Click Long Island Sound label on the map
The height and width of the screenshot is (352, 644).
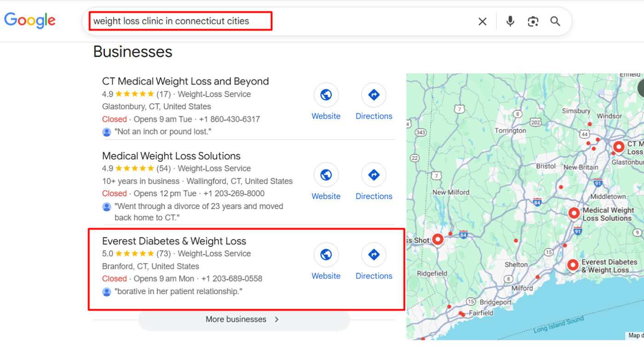tap(559, 324)
